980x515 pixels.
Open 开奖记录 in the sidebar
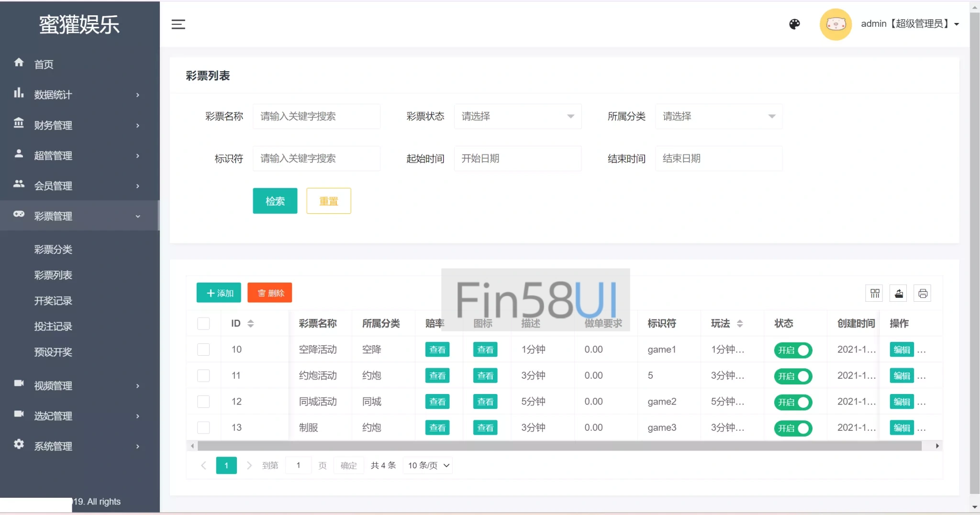point(53,301)
